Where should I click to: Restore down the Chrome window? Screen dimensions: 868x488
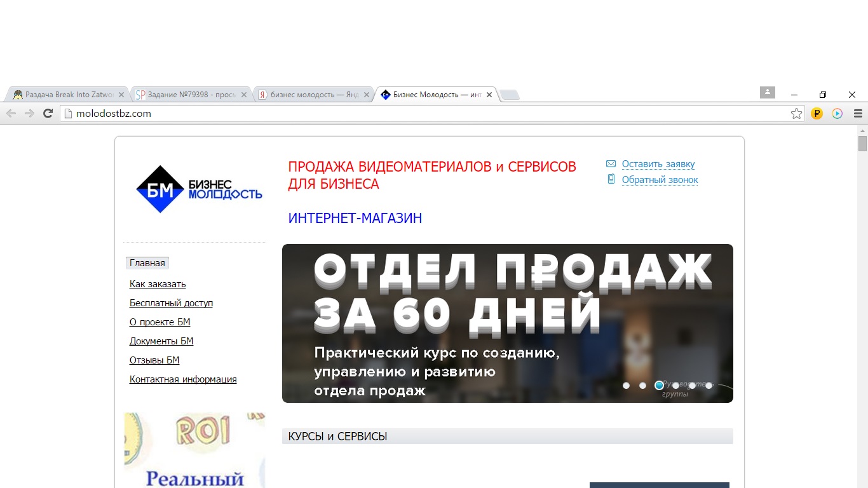[823, 95]
